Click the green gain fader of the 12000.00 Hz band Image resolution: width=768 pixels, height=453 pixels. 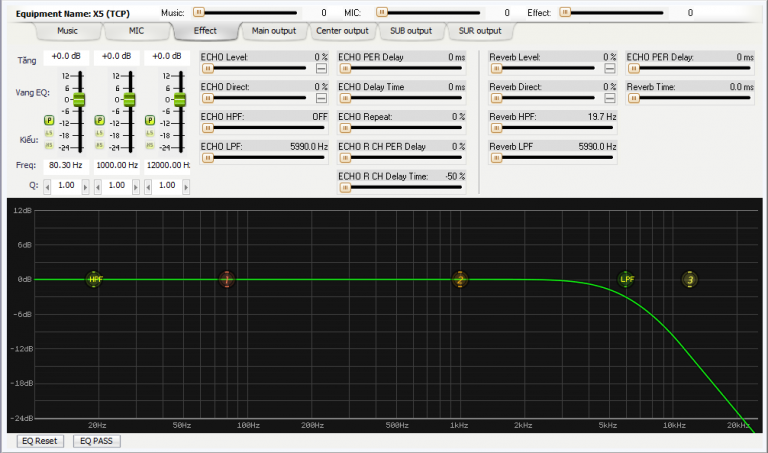[180, 99]
